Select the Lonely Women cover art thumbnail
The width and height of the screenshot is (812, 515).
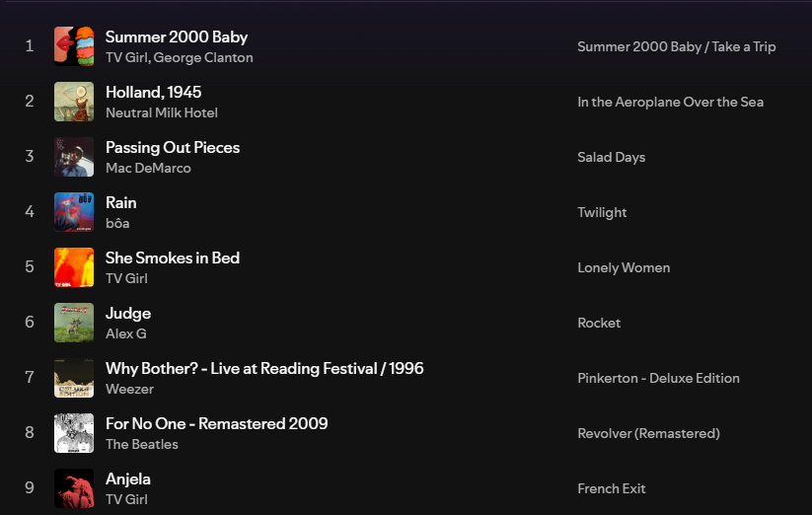point(74,267)
